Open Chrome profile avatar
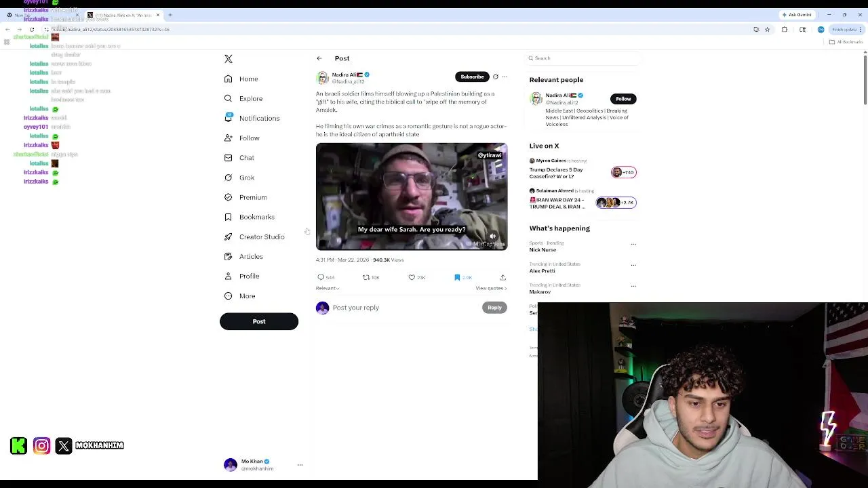Viewport: 868px width, 488px height. [x=821, y=29]
